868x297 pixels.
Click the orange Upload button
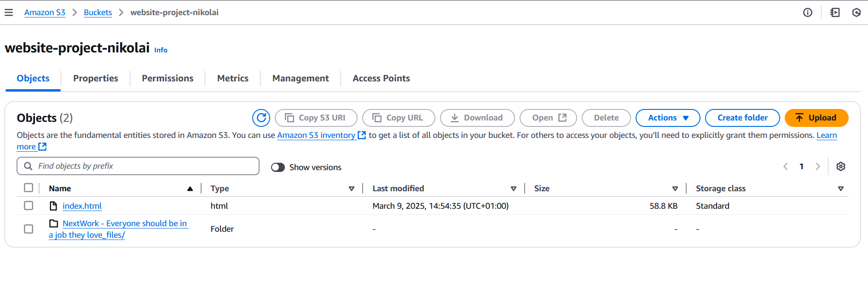[816, 118]
